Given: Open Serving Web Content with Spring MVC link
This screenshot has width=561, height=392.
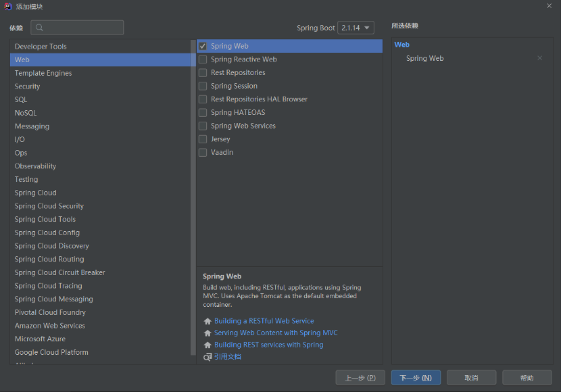Looking at the screenshot, I should (x=276, y=333).
